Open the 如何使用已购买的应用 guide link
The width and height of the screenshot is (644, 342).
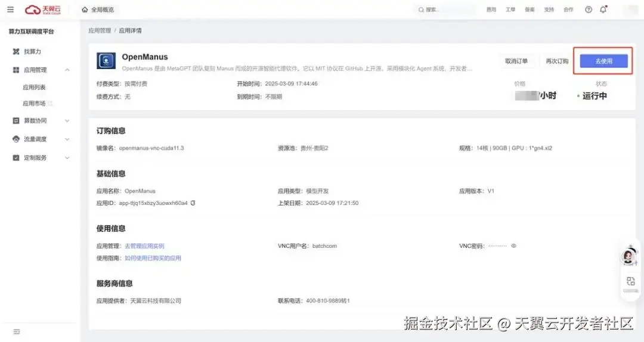pyautogui.click(x=153, y=258)
